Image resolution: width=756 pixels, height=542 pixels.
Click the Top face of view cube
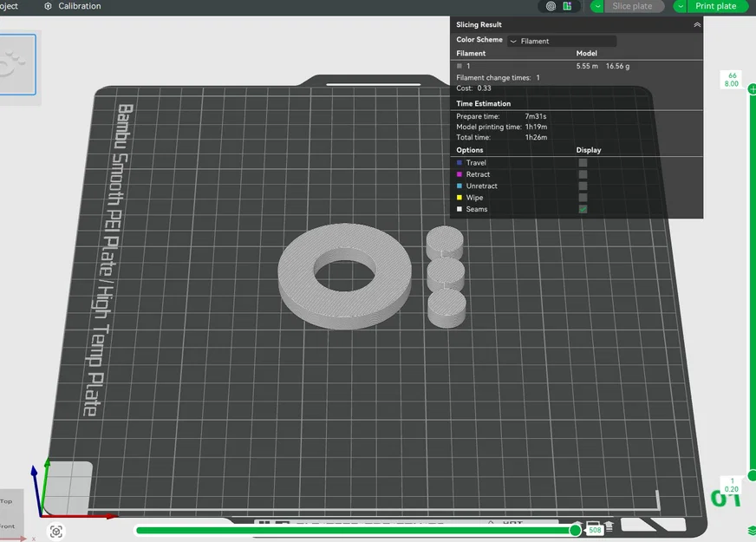point(7,501)
